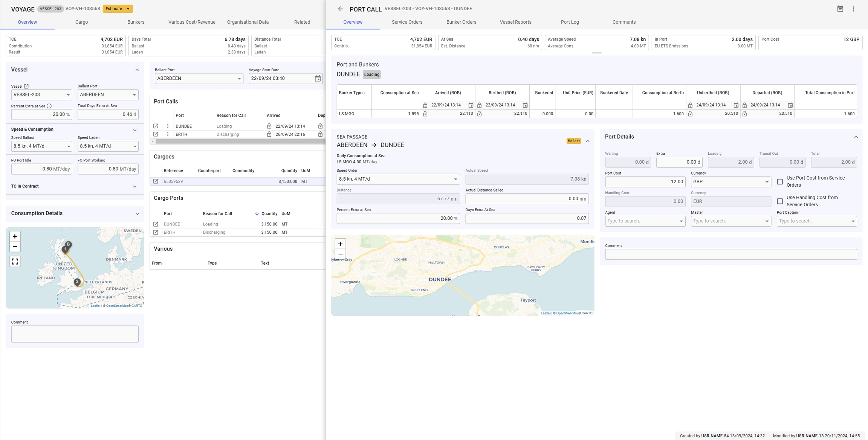Zoom in on the Dundee map
This screenshot has width=868, height=440.
[x=340, y=244]
